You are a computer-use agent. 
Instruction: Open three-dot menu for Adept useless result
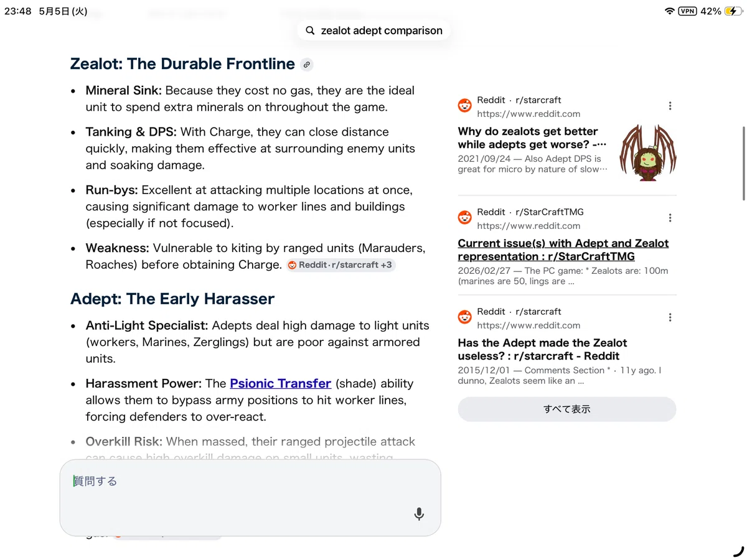coord(670,317)
